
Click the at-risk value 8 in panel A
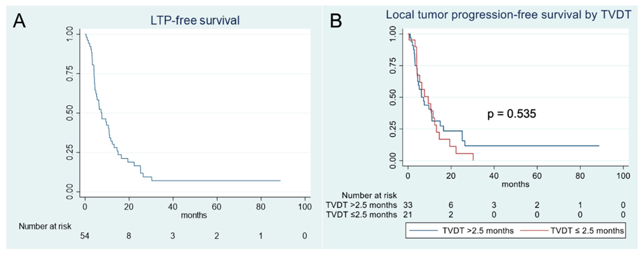(129, 236)
